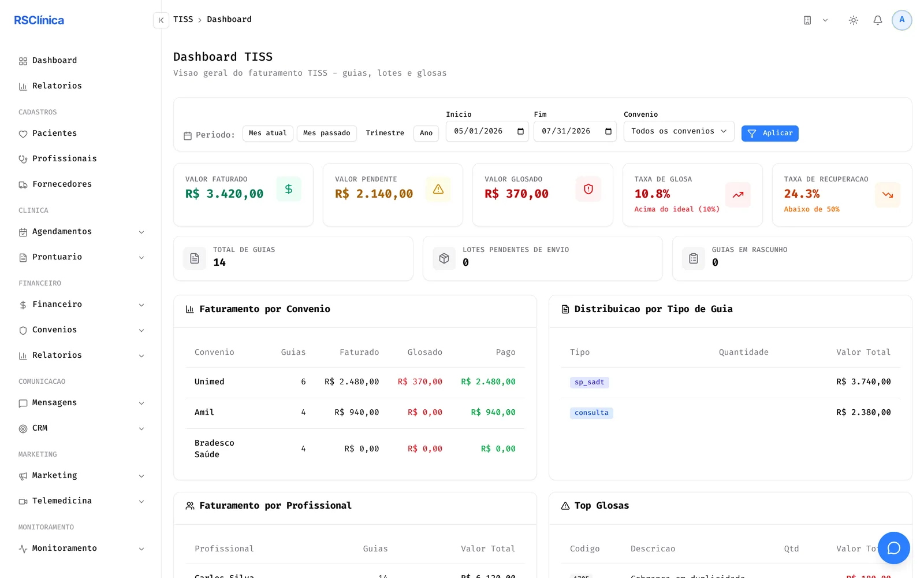Click the trending down icon in Taxa de Recuperacao
The image size is (924, 578).
[x=888, y=195]
